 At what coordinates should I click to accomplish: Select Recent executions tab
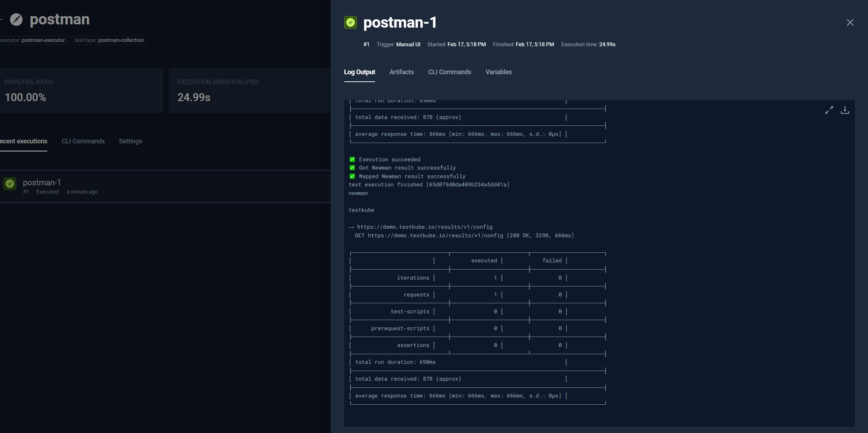[x=24, y=141]
